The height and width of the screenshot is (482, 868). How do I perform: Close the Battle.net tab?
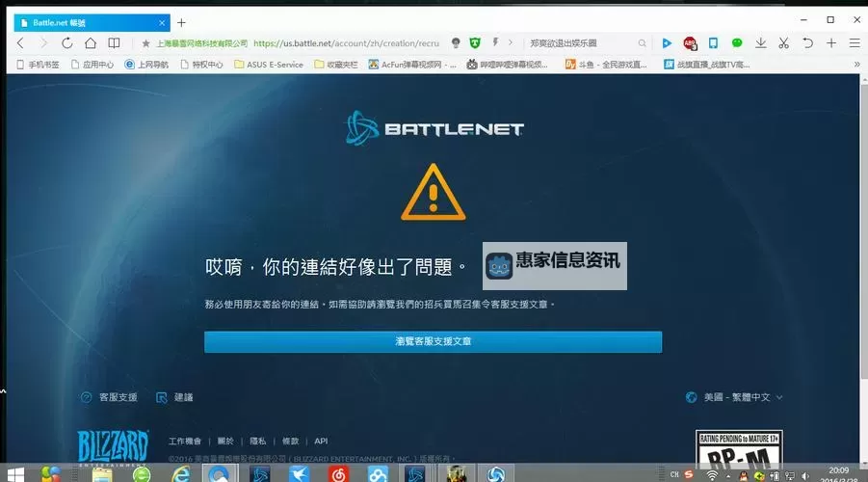pyautogui.click(x=162, y=23)
